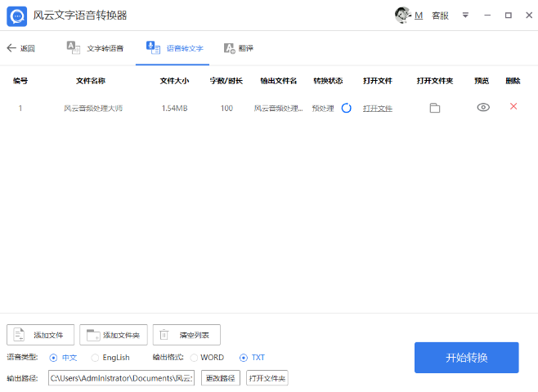This screenshot has height=392, width=538.
Task: Go back using the 返回 arrow
Action: coord(20,48)
